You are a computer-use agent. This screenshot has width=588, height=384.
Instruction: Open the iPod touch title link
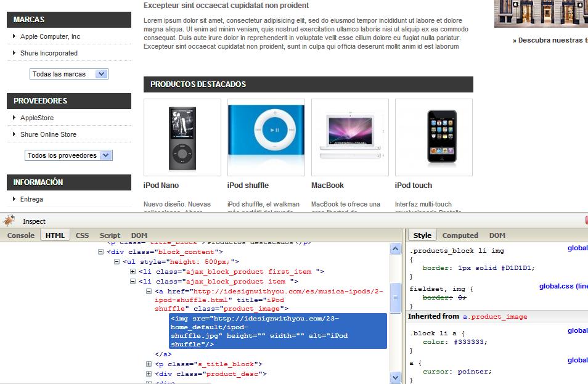point(413,186)
